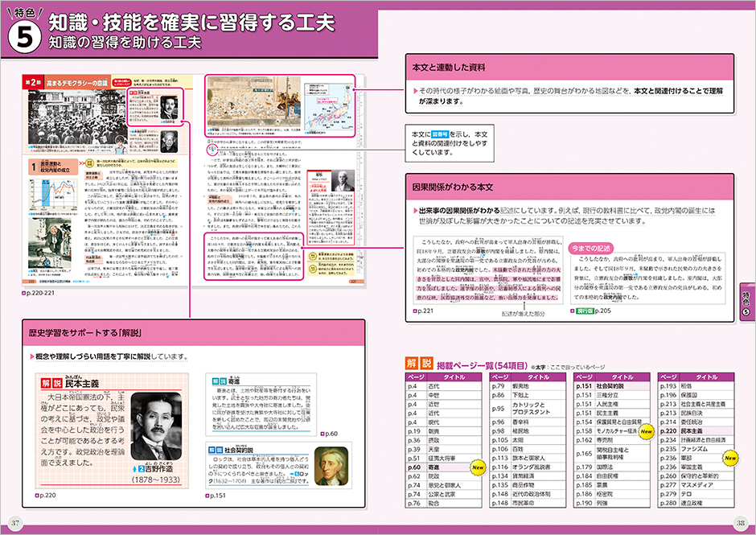The height and width of the screenshot is (535, 756).
Task: Click the 特色5 side tab on right edge
Action: point(747,302)
